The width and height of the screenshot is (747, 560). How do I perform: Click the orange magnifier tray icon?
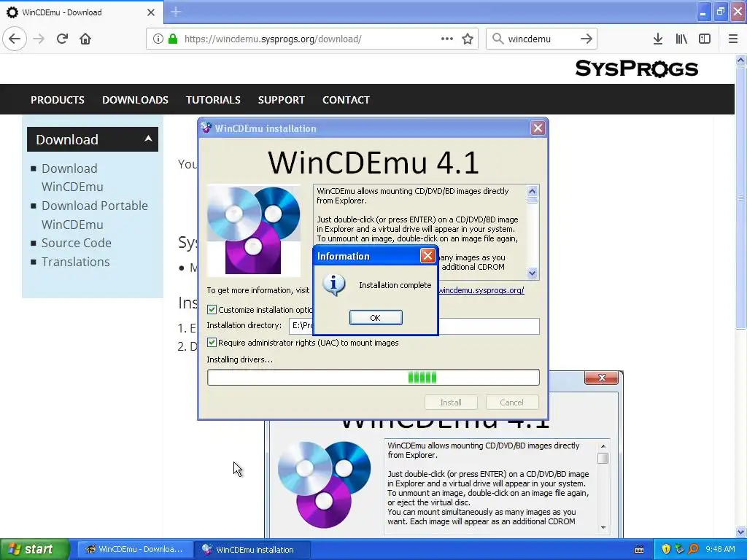[x=693, y=549]
